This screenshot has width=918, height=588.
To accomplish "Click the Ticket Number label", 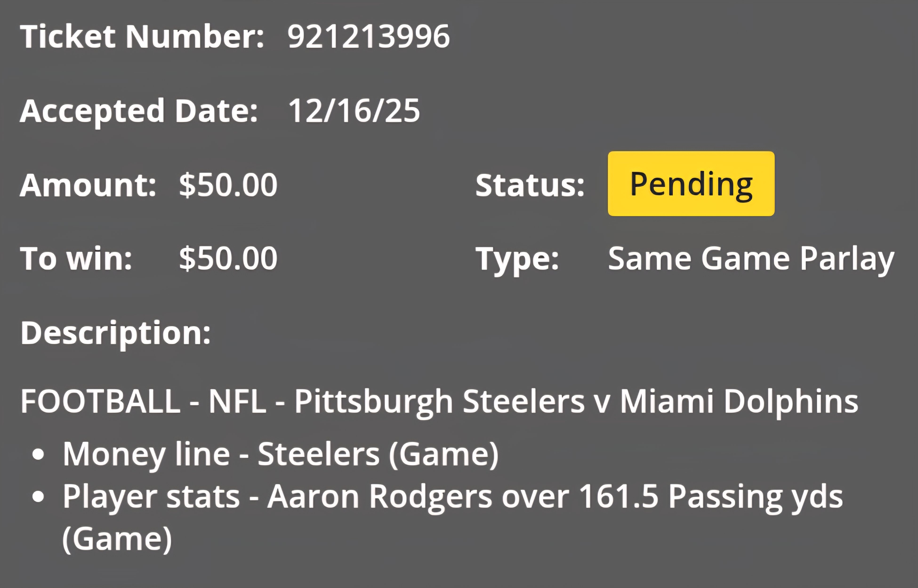I will click(142, 36).
